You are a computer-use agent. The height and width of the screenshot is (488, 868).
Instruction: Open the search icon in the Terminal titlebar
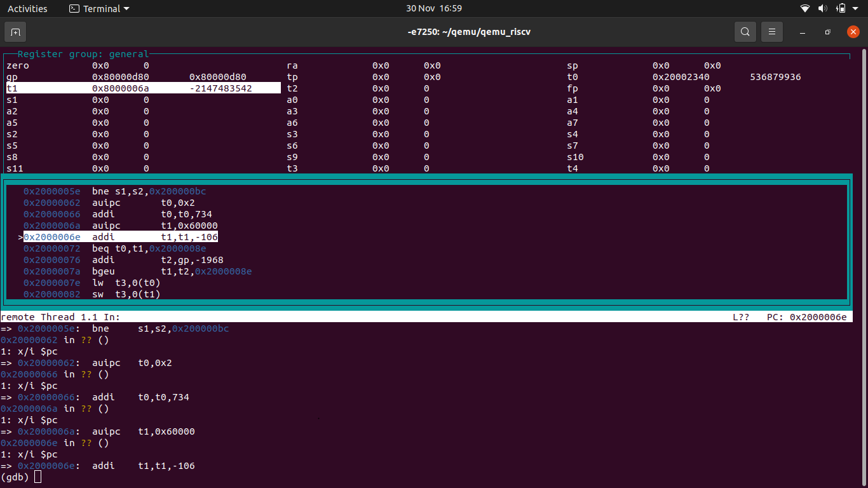745,31
